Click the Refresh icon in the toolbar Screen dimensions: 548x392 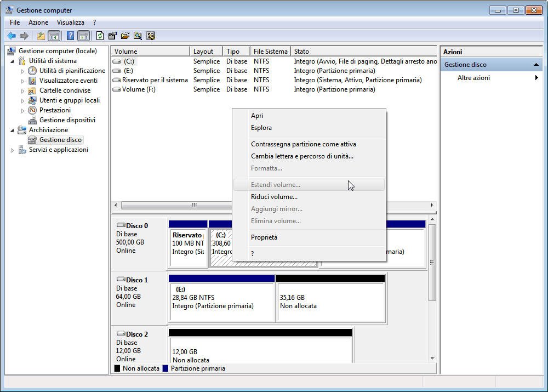pos(100,36)
